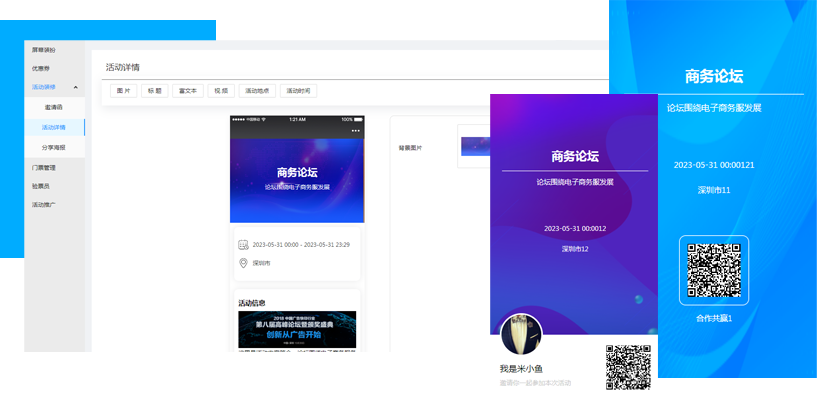Viewport: 817px width, 403px height.
Task: Click the location pin icon beside 深圳市
Action: tap(243, 263)
